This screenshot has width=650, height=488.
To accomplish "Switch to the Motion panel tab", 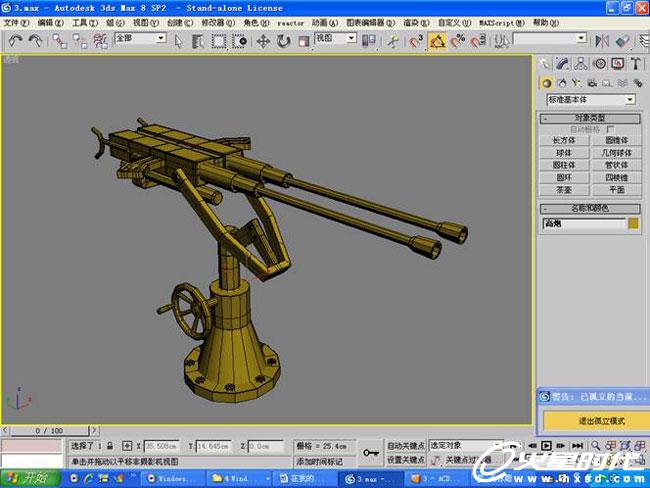I will (x=599, y=64).
